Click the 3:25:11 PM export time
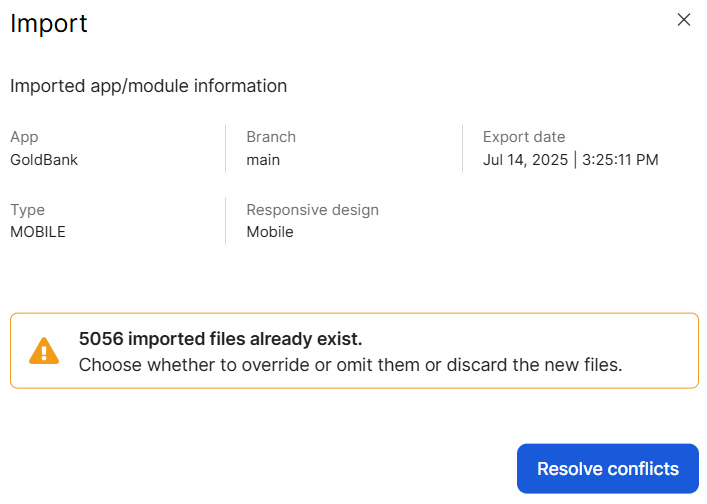Viewport: 707px width, 504px height. pos(620,160)
